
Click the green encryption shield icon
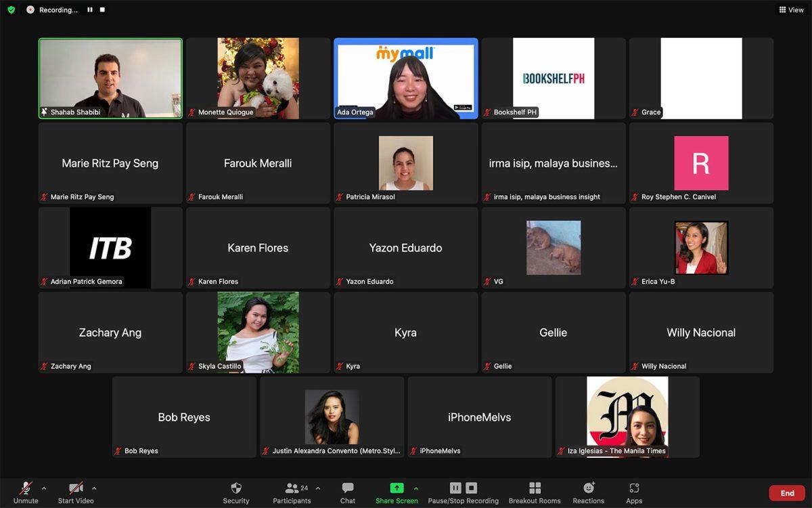coord(11,10)
